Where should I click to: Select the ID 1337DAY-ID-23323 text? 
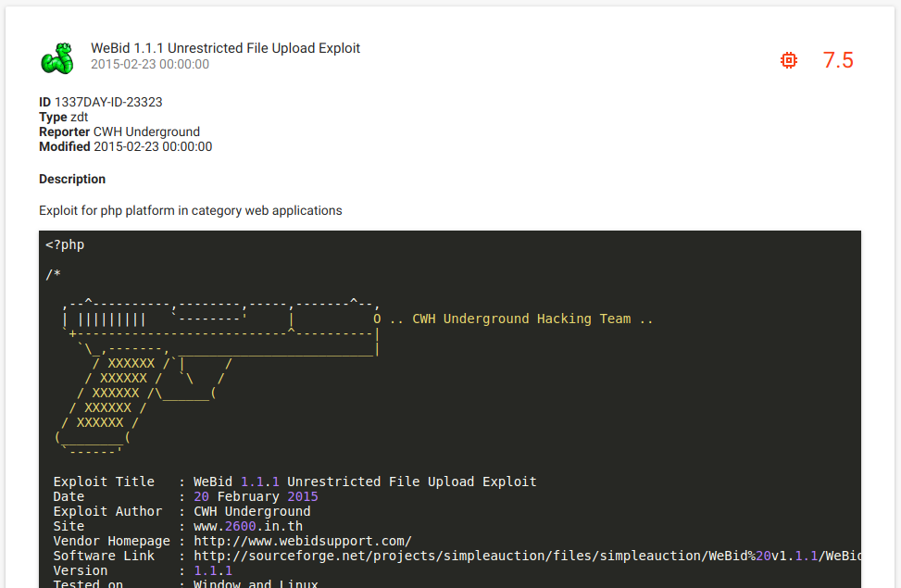(x=101, y=102)
